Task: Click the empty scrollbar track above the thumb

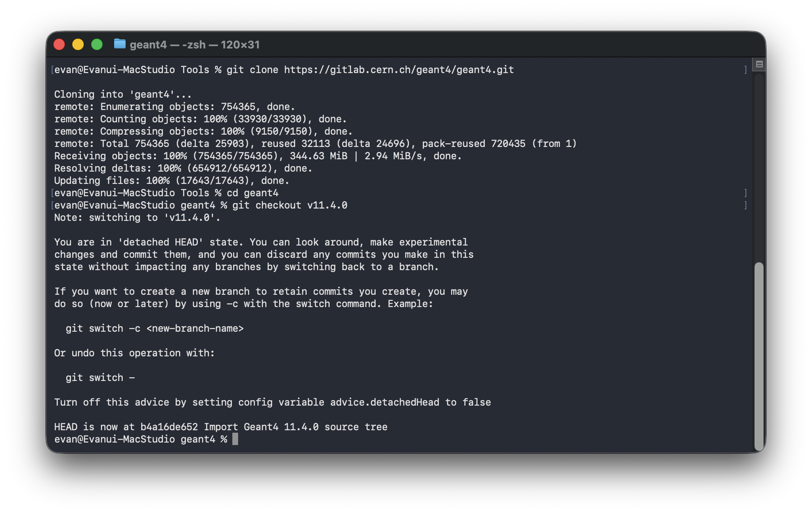Action: [759, 164]
